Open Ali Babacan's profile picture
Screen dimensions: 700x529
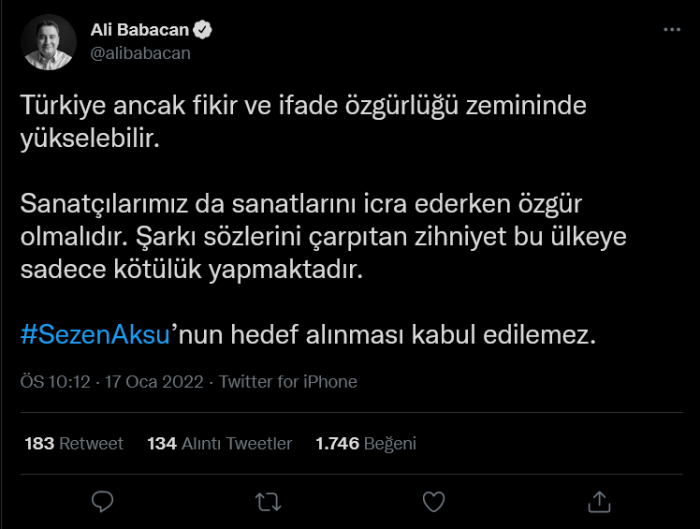tap(49, 42)
